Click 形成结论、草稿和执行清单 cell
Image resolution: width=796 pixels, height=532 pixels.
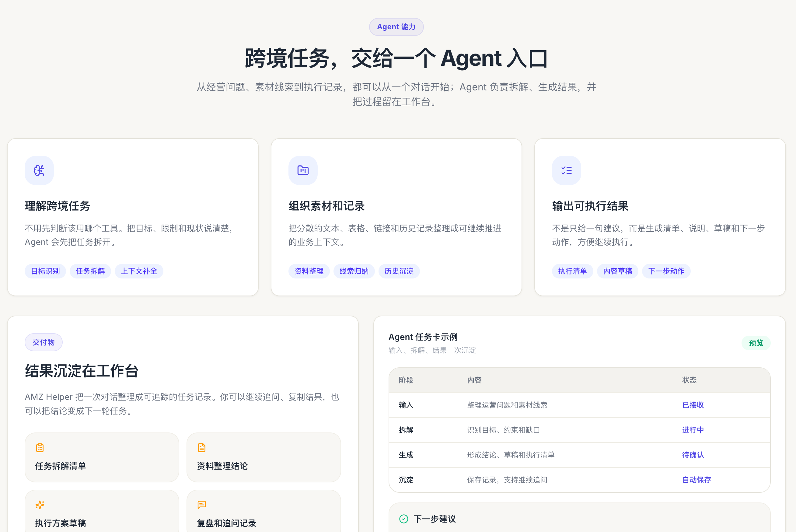coord(511,455)
